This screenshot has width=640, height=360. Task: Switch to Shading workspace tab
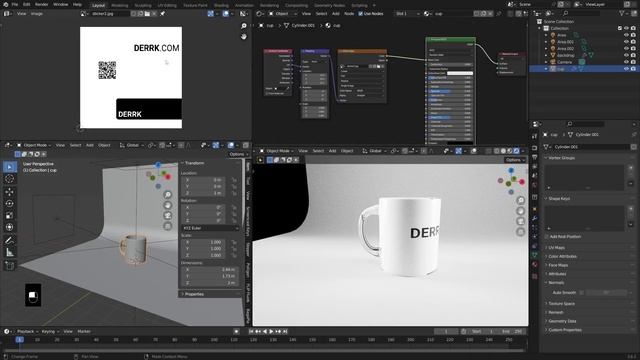click(221, 5)
